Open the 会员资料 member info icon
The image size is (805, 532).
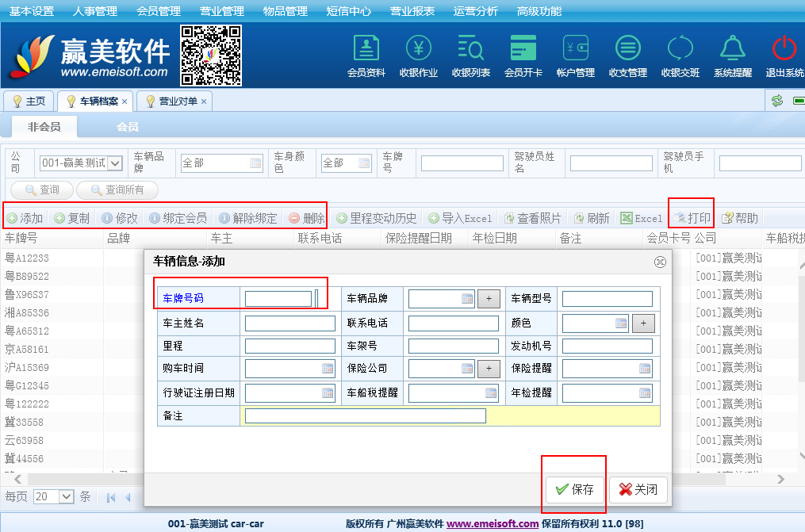click(366, 49)
